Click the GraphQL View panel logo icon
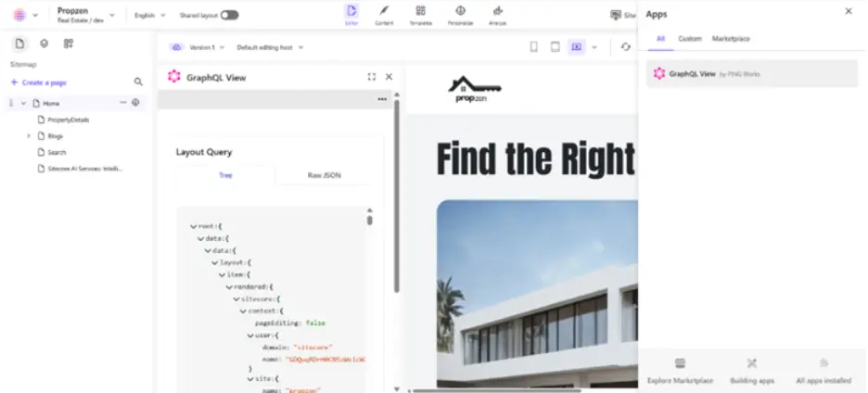 tap(174, 77)
